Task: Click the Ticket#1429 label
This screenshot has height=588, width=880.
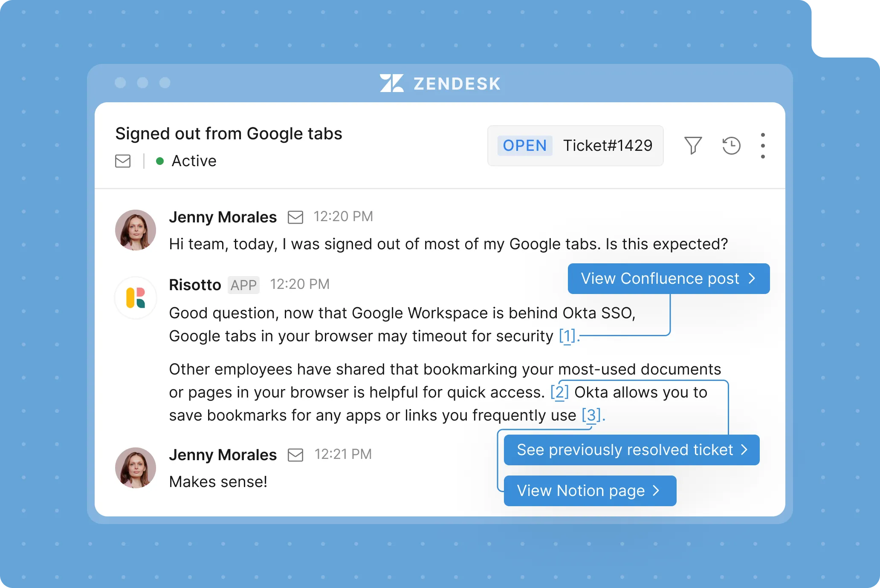Action: point(608,146)
